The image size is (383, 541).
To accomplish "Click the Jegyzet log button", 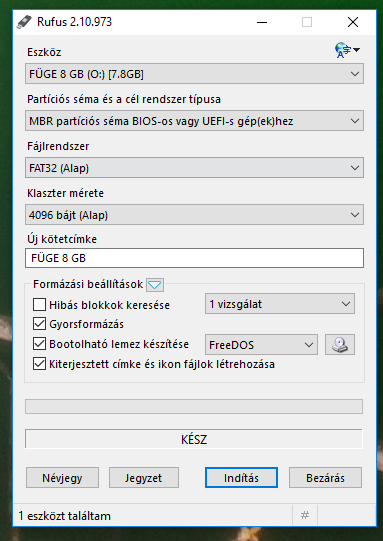I will (144, 478).
